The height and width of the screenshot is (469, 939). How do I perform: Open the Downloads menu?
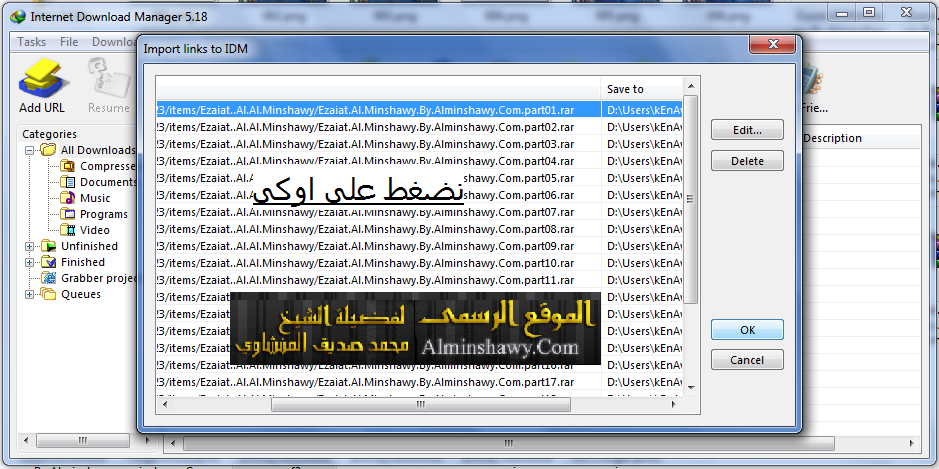pyautogui.click(x=114, y=42)
